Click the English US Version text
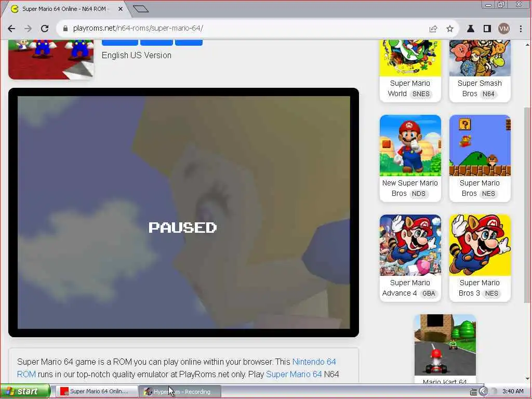The height and width of the screenshot is (399, 532). 137,55
